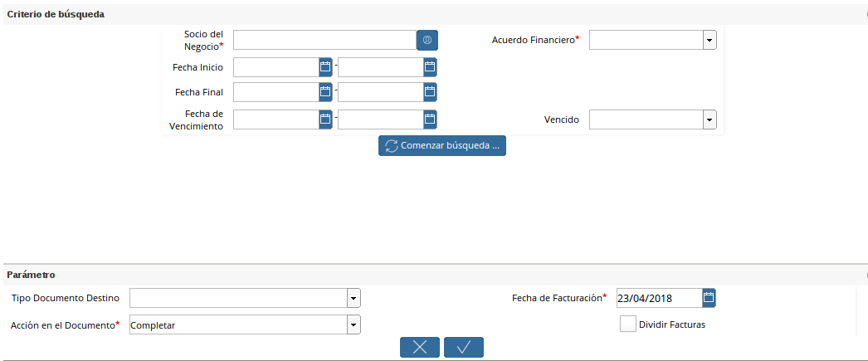Expand the Tipo Documento Destino dropdown
The height and width of the screenshot is (361, 868).
354,298
